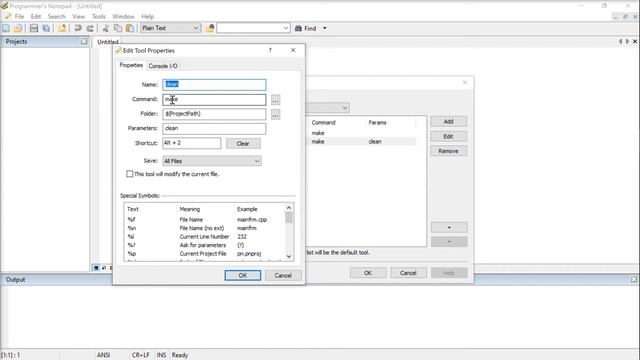Move tool up with the up-arrow button
This screenshot has height=360, width=640.
pyautogui.click(x=449, y=227)
